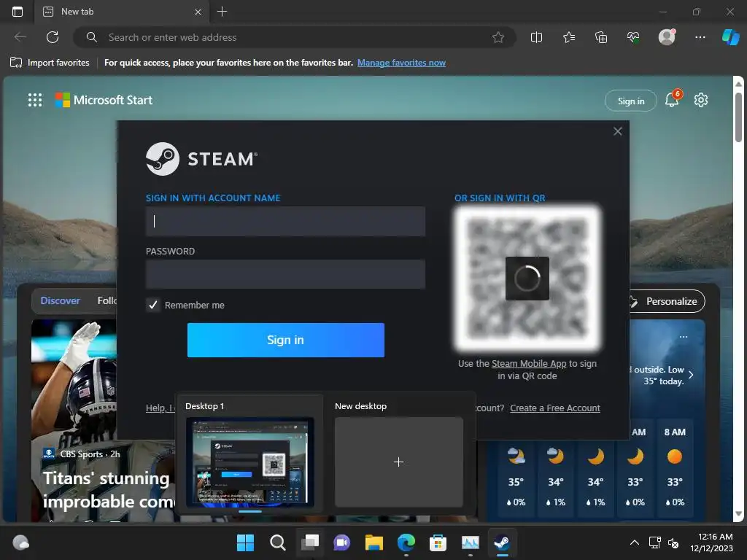Open the Edge tab actions menu icon

18,12
